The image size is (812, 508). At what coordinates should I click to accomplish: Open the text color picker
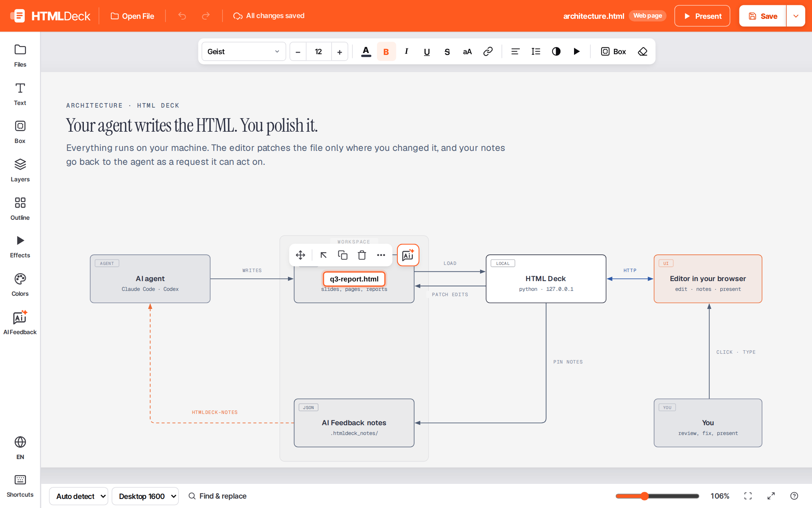(366, 52)
